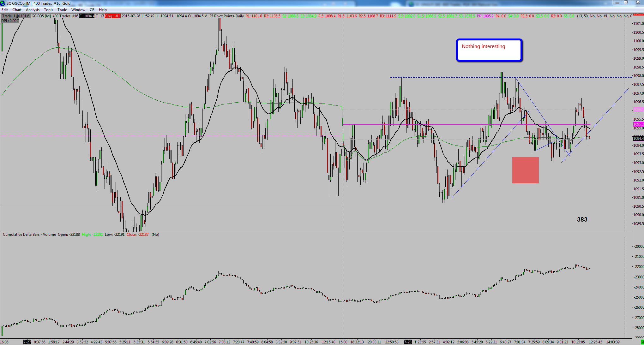This screenshot has height=345, width=644.
Task: Click the '7-28' date marker on time axis
Action: [x=408, y=342]
